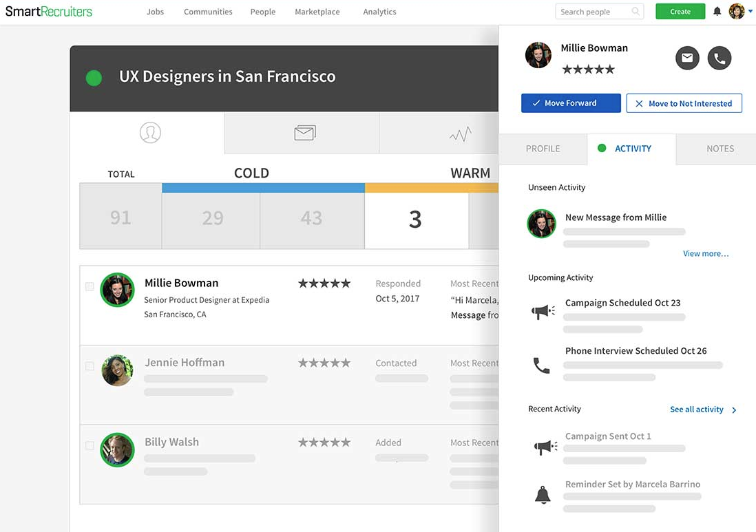Click New Message from Millie entry
The image size is (756, 532).
click(616, 217)
